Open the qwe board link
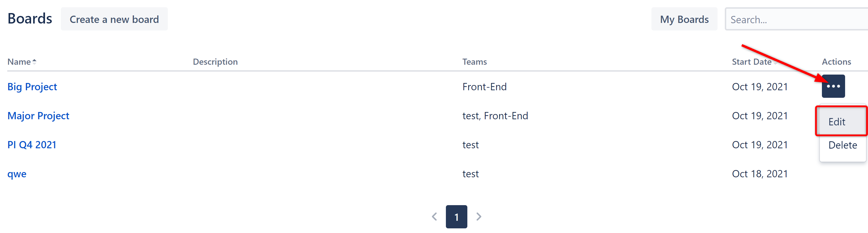This screenshot has width=868, height=233. click(x=17, y=174)
